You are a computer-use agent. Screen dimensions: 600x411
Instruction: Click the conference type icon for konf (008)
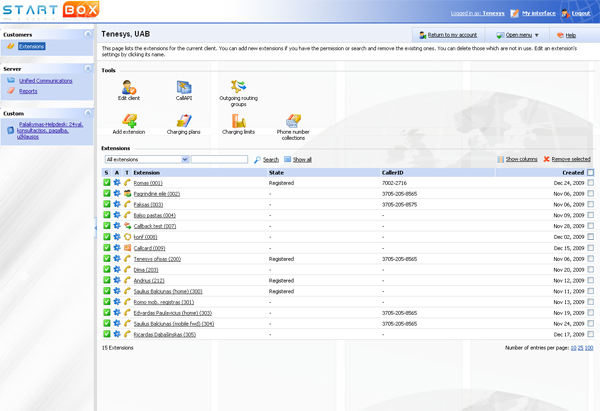pyautogui.click(x=127, y=237)
